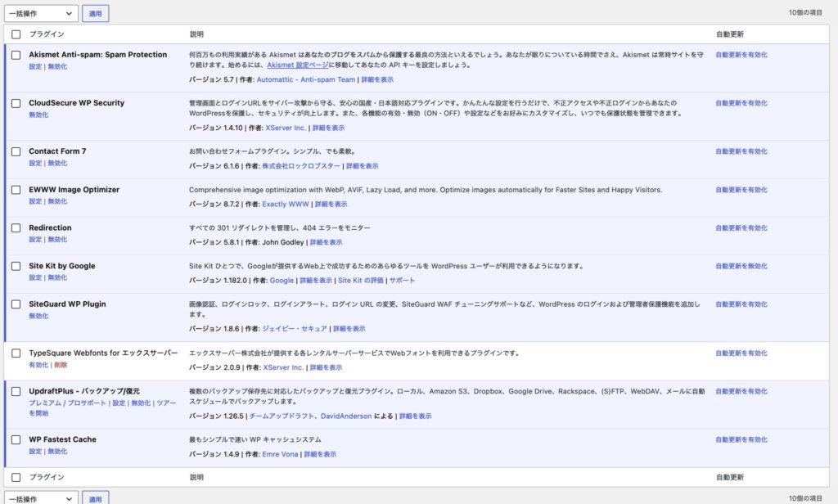
Task: Deactivate the Redirection plugin
Action: (57, 240)
